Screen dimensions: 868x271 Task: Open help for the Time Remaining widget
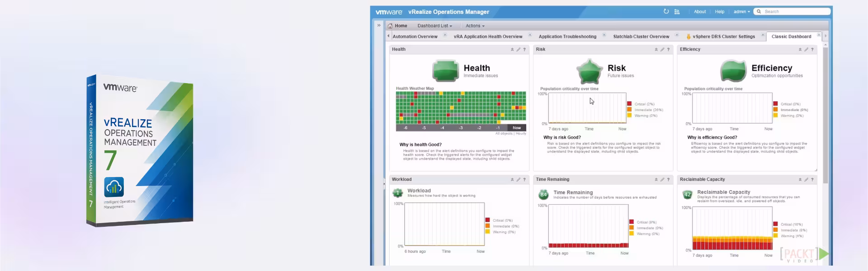click(668, 180)
